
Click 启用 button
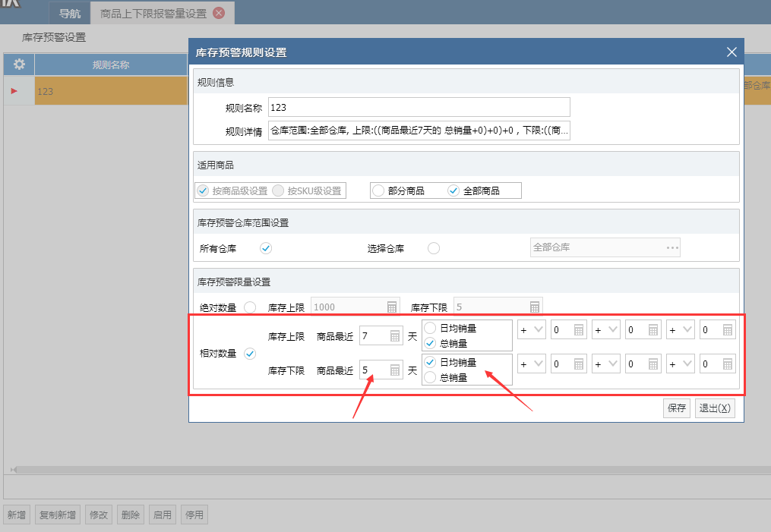(163, 515)
